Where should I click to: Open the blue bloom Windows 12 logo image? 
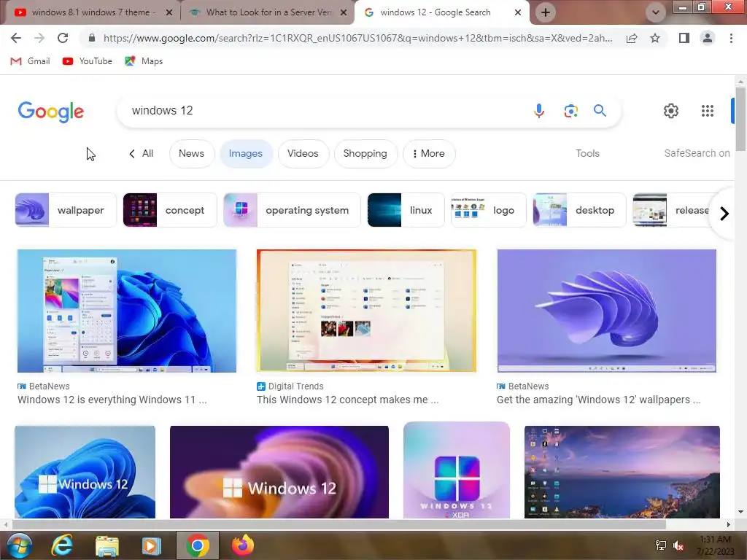click(85, 472)
